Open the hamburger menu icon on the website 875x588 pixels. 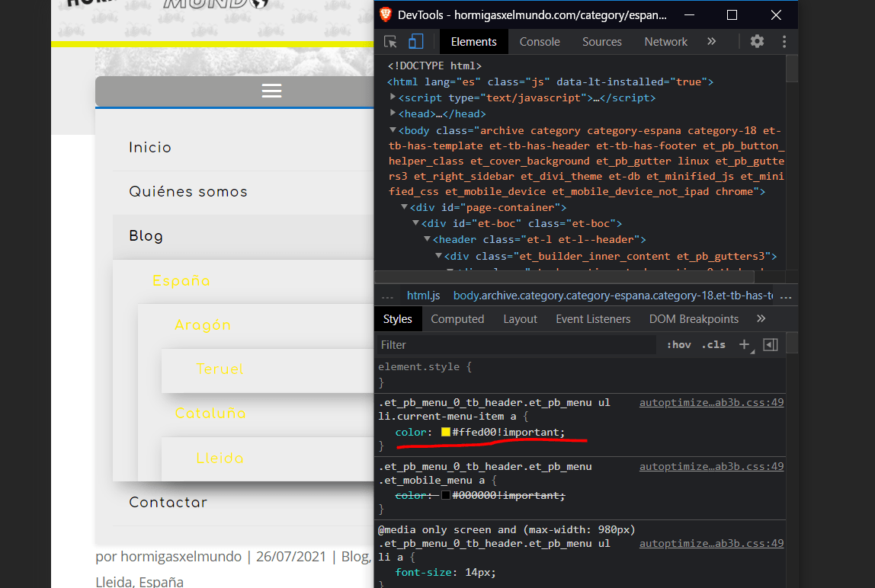[x=272, y=91]
